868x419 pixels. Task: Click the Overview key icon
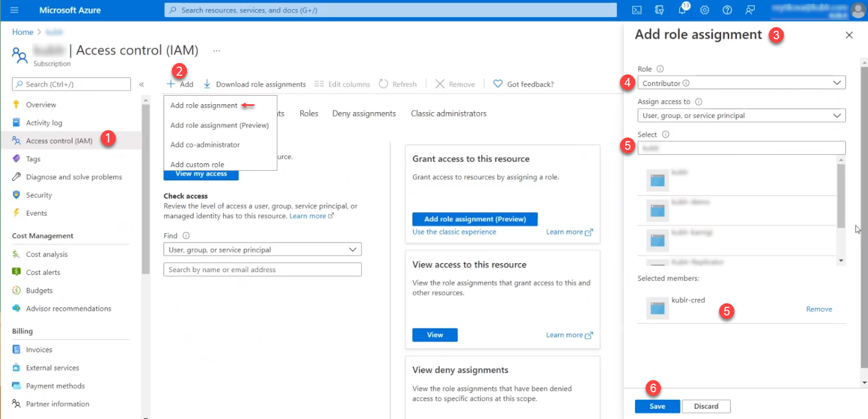click(16, 105)
